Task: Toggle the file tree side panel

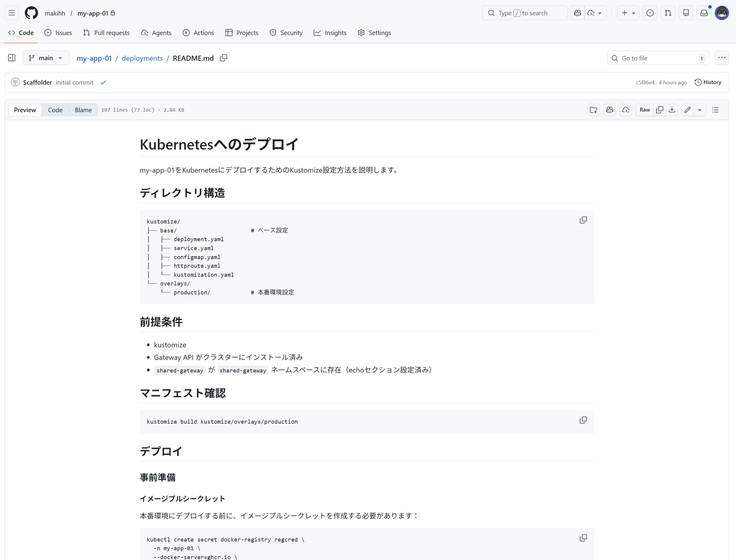Action: (x=12, y=58)
